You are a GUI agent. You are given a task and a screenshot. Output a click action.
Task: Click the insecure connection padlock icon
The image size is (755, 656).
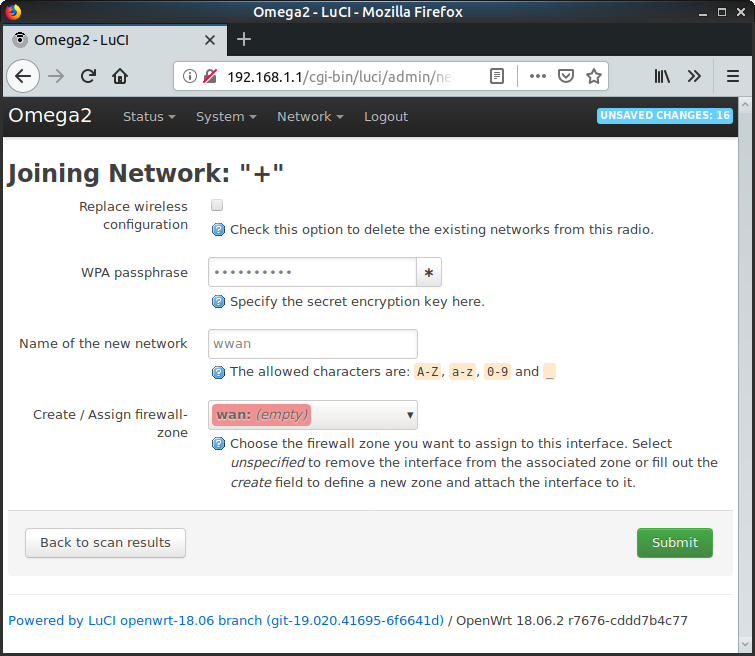[x=210, y=76]
